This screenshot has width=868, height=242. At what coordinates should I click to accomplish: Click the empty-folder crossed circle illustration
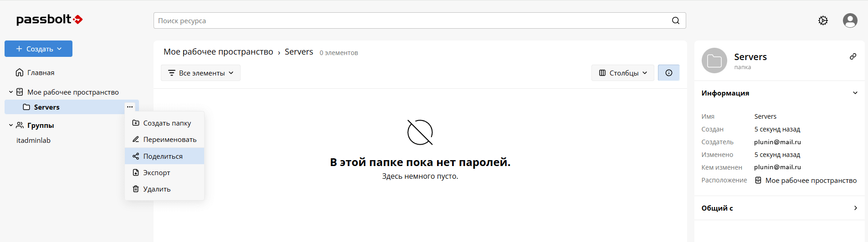[x=420, y=132]
